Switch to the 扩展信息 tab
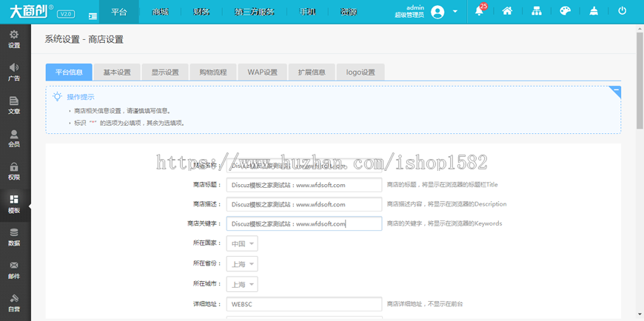 [312, 72]
